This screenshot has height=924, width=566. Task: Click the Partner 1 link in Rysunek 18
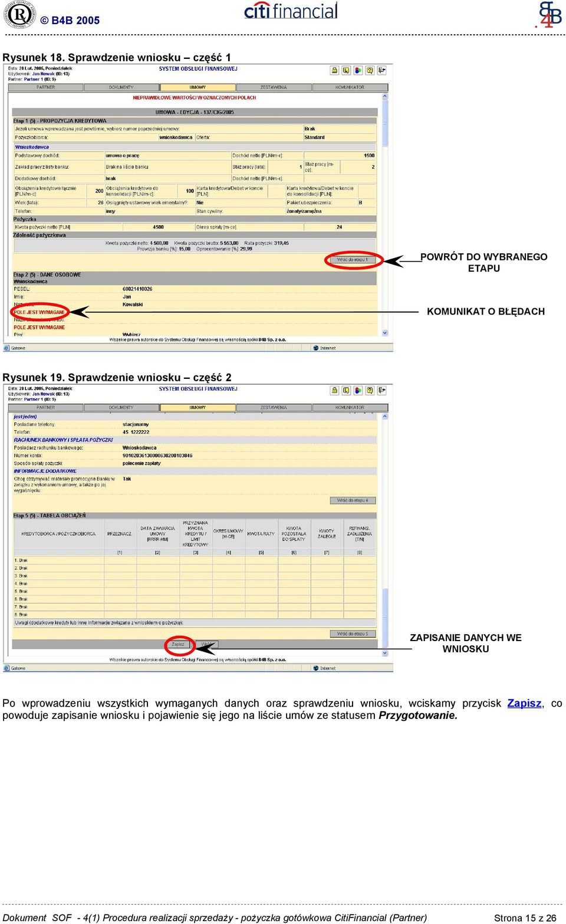click(x=34, y=79)
